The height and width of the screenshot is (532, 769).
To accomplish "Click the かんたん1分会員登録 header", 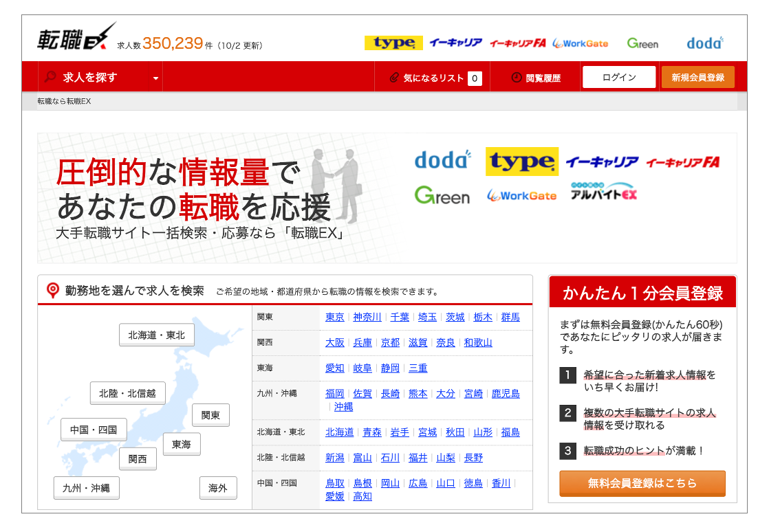I will pos(642,292).
